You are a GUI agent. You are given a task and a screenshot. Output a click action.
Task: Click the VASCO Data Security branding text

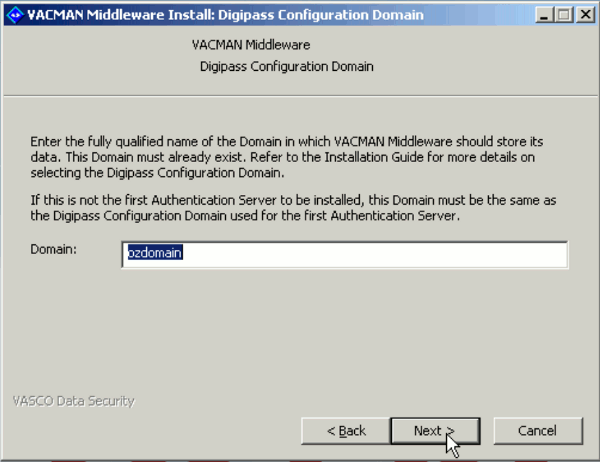(73, 401)
